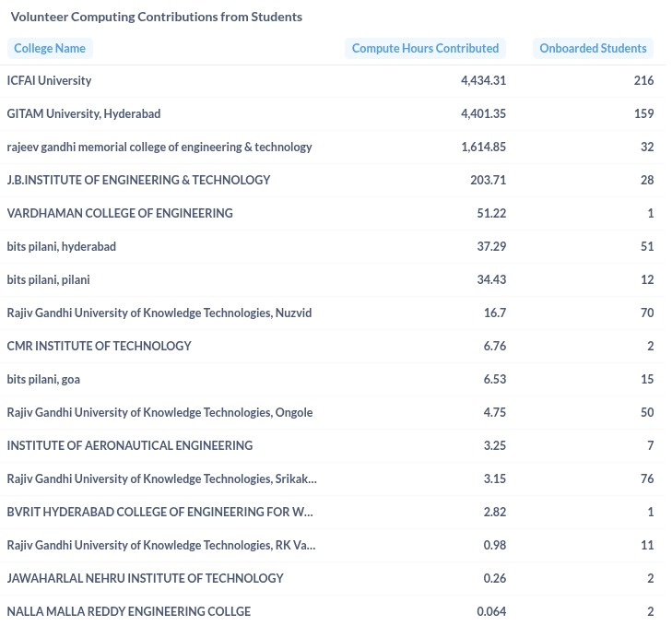Click students count in VARDHAMAN COLLEGE row
Viewport: 672px width, 626px height.
pyautogui.click(x=651, y=213)
